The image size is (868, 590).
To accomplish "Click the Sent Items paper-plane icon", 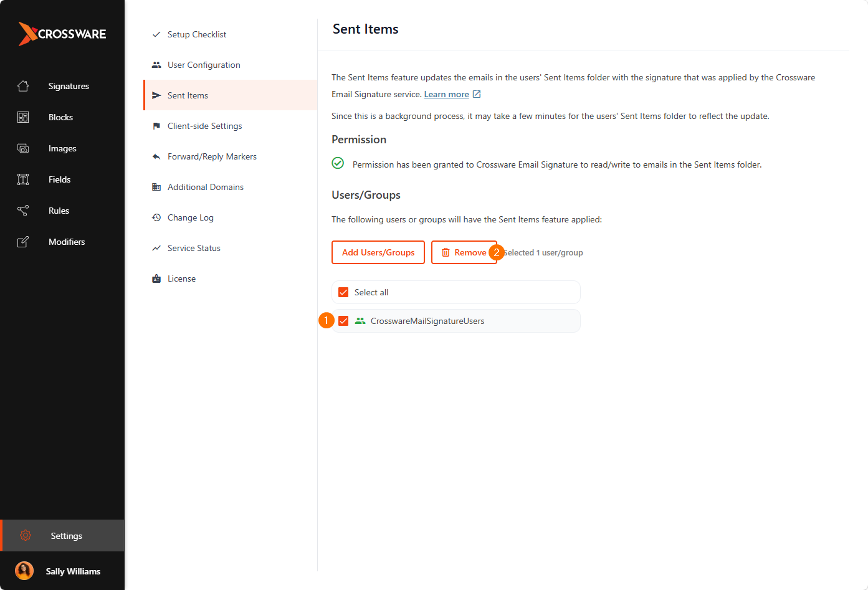I will pos(156,95).
